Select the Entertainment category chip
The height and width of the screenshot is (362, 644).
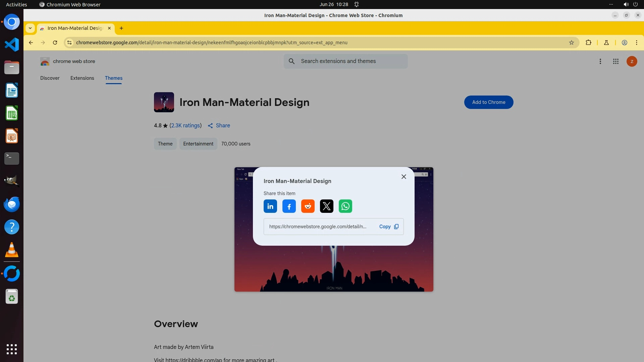click(x=198, y=144)
